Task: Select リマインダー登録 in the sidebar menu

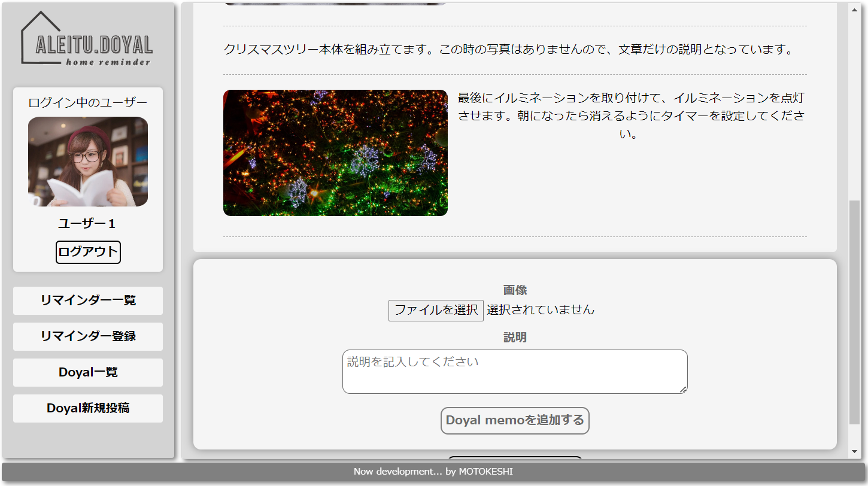Action: pos(87,336)
